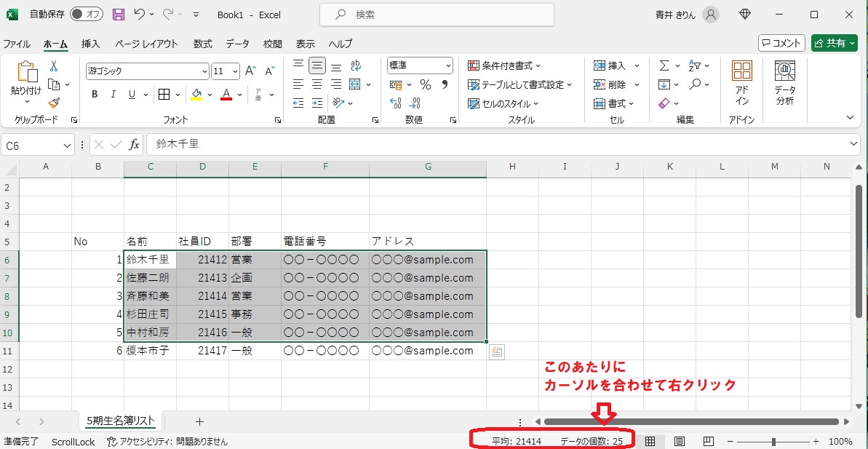Open the font name dropdown

pyautogui.click(x=204, y=71)
